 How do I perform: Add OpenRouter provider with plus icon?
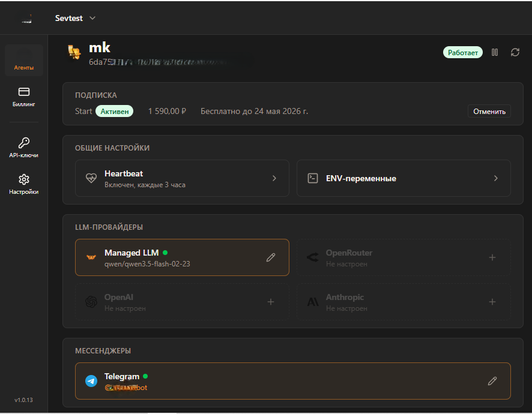[x=492, y=257]
